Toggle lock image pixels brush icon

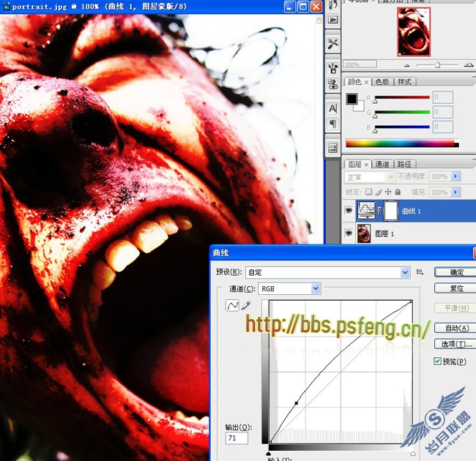[379, 192]
